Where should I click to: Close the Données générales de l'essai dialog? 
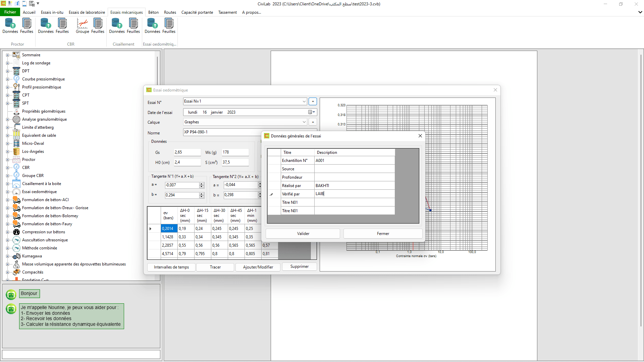click(420, 136)
